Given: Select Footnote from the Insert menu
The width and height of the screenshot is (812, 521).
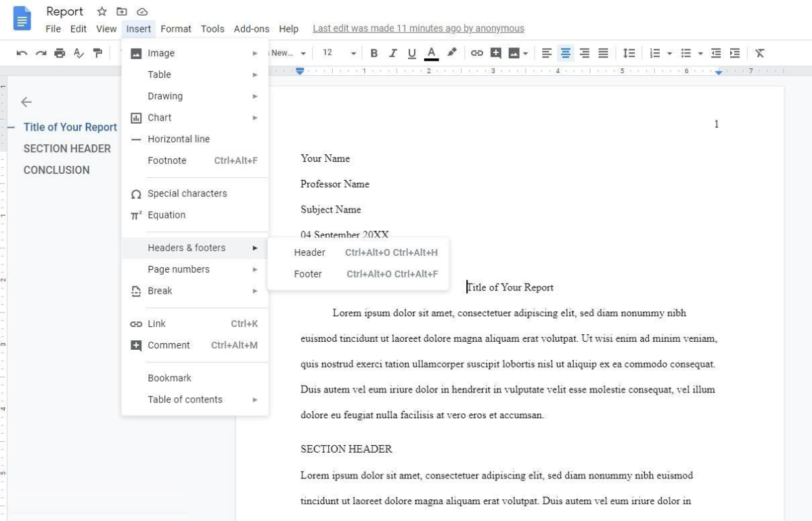Looking at the screenshot, I should pos(167,160).
